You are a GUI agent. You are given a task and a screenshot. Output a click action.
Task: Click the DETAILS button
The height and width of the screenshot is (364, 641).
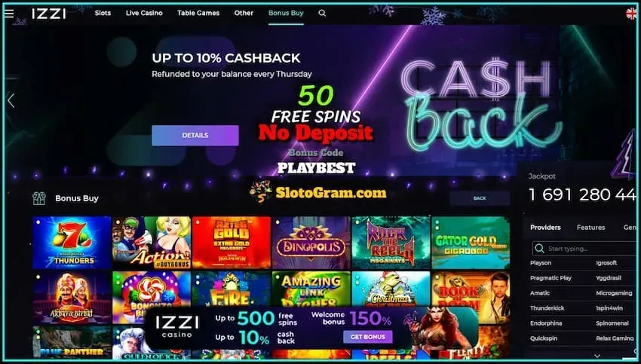(x=195, y=135)
